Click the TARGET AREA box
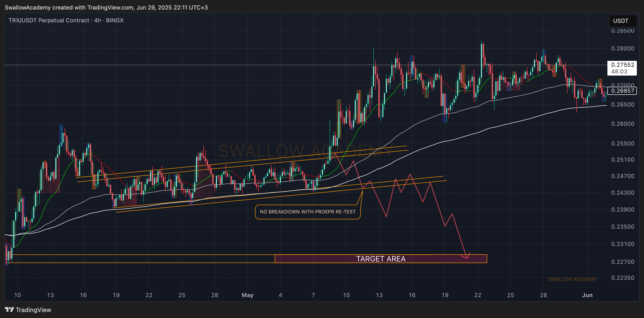 click(x=380, y=259)
